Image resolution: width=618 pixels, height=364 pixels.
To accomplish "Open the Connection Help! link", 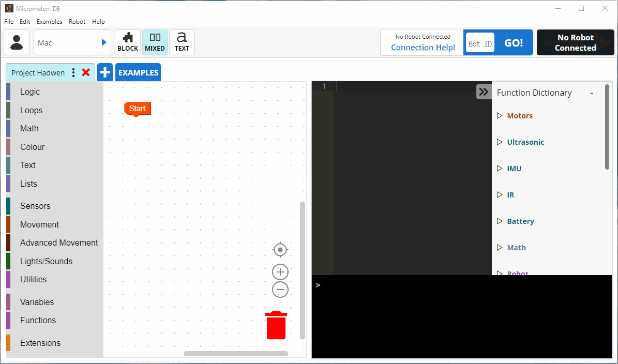I will pos(423,48).
